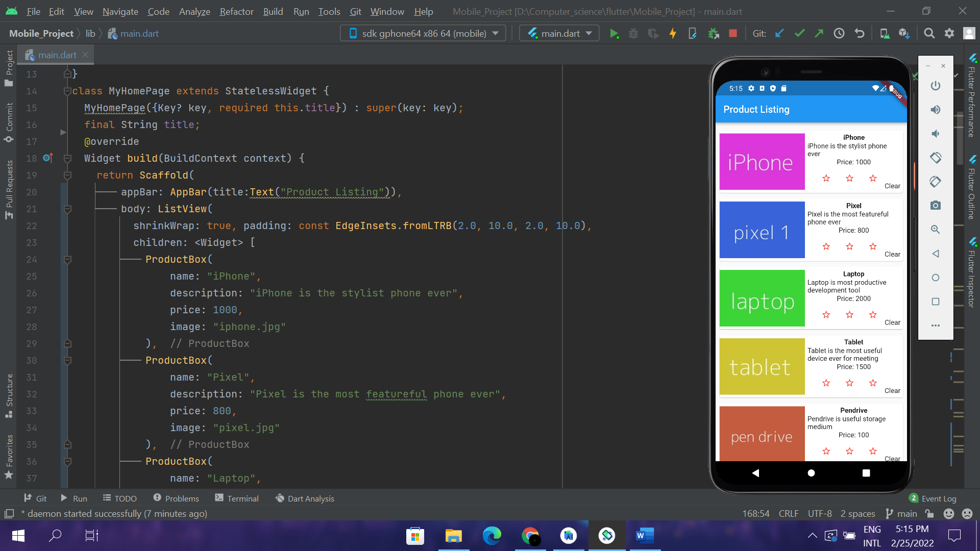Viewport: 980px width, 551px height.
Task: Open the Refactor menu
Action: tap(236, 11)
